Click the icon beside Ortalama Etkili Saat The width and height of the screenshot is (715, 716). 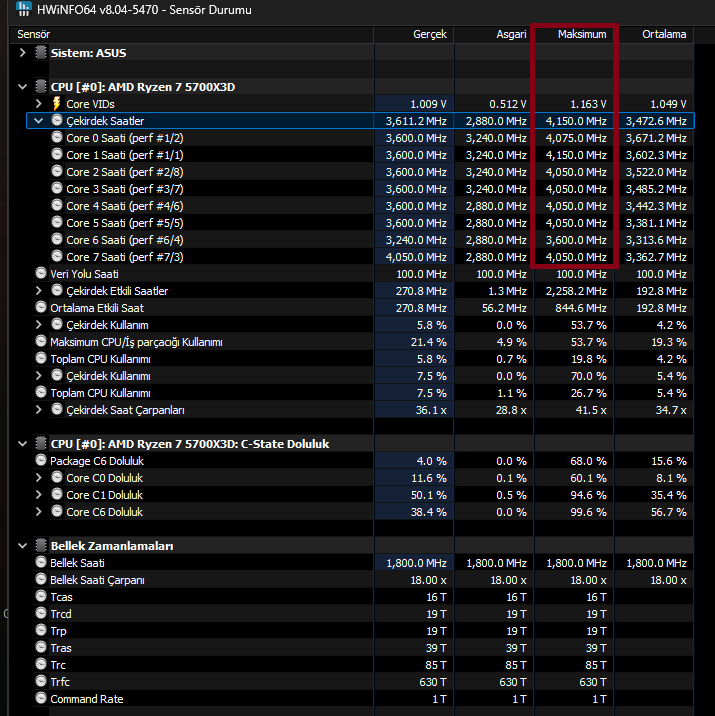[41, 307]
